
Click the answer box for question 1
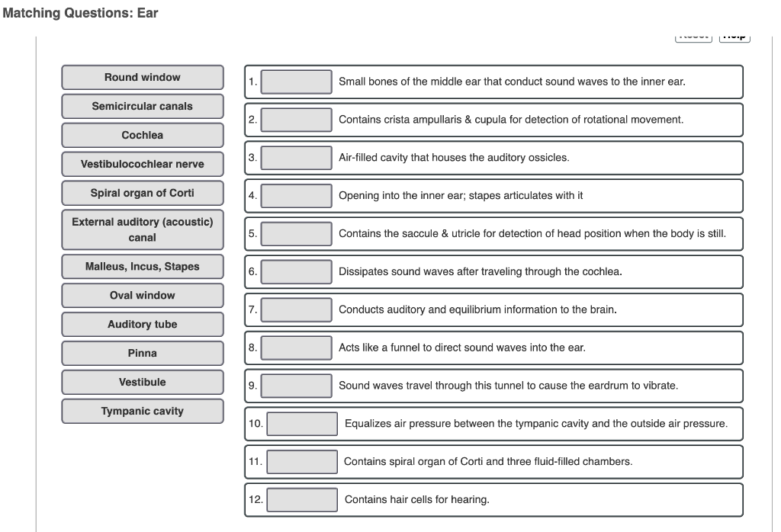tap(296, 82)
